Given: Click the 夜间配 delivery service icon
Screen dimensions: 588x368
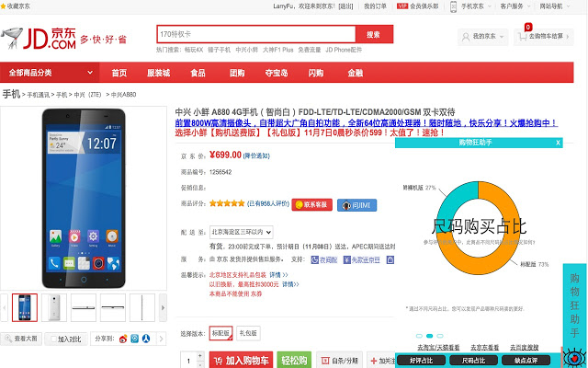Looking at the screenshot, I should click(314, 259).
